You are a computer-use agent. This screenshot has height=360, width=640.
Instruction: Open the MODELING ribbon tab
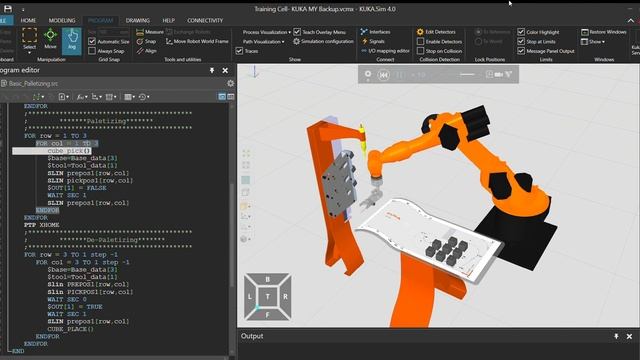coord(62,20)
